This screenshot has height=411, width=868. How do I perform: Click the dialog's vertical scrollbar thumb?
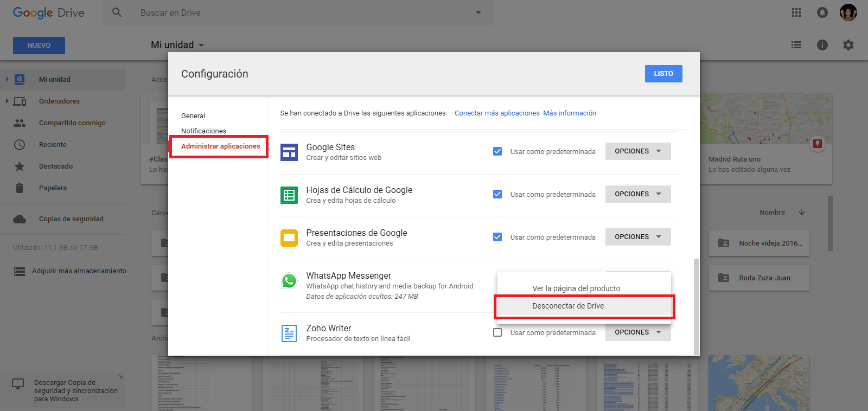coord(697,306)
